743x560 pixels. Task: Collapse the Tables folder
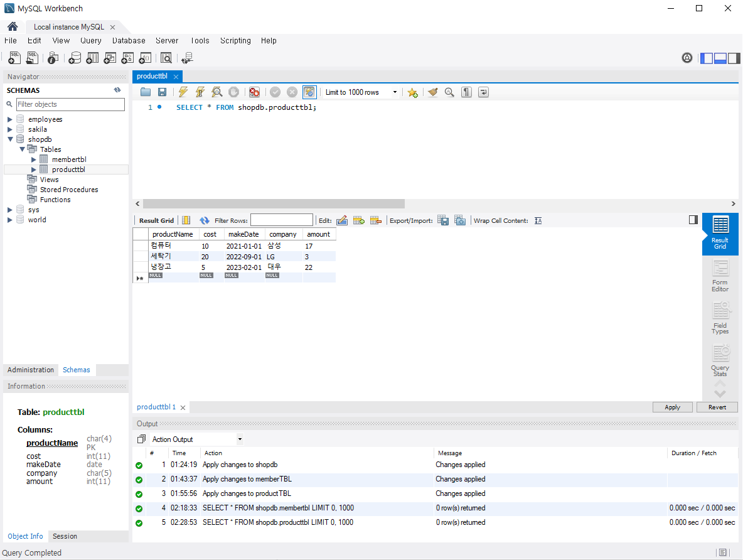tap(22, 149)
